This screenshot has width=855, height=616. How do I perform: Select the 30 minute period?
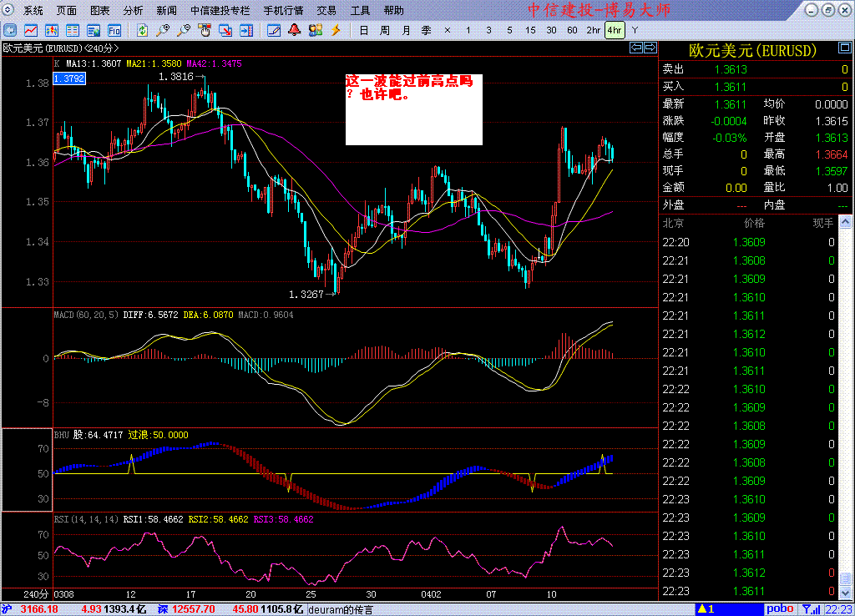tap(551, 31)
